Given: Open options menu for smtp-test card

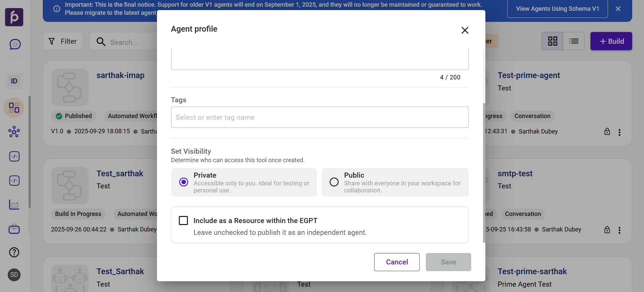Looking at the screenshot, I should click(619, 230).
